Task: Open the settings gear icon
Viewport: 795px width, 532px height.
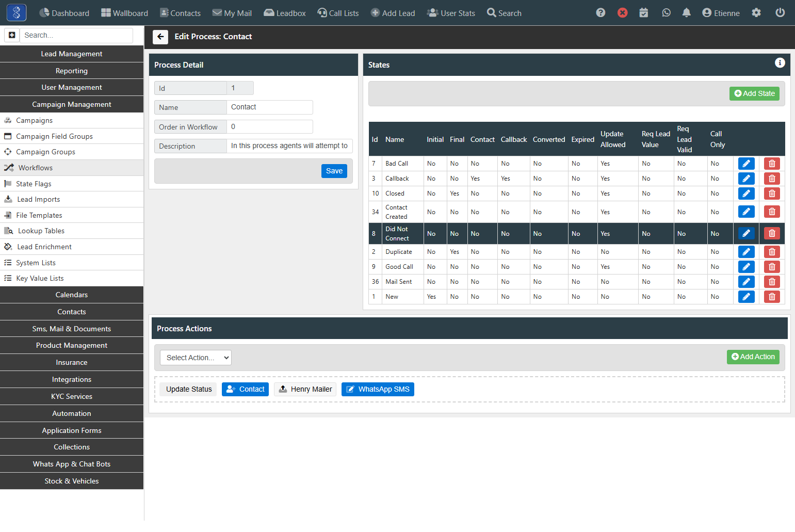Action: coord(756,13)
